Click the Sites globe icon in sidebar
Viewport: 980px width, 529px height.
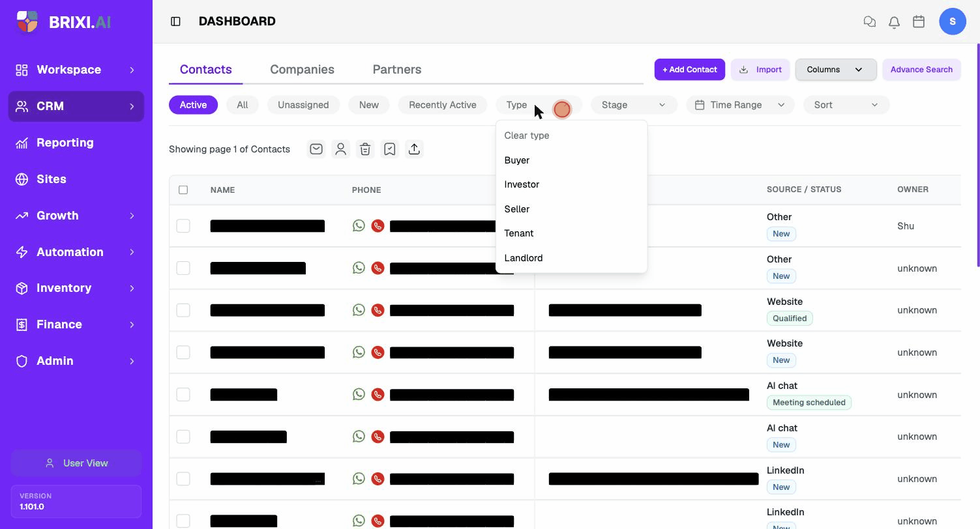(22, 179)
